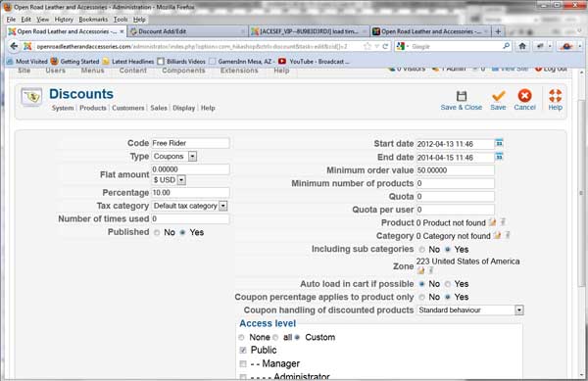Toggle the Manager access checkbox
Viewport: 588px width, 381px height.
243,363
